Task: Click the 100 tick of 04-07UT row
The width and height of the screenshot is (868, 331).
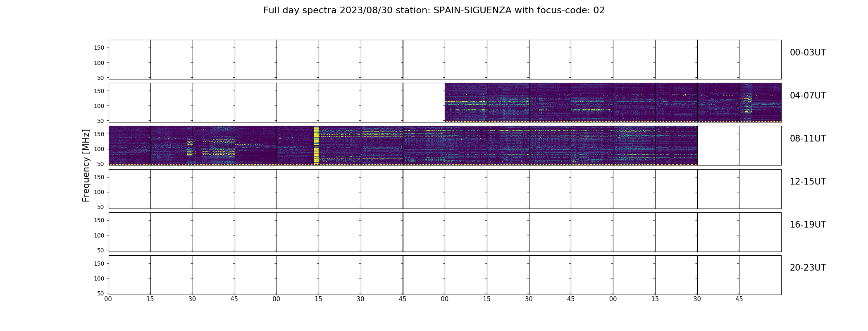Action: (99, 106)
